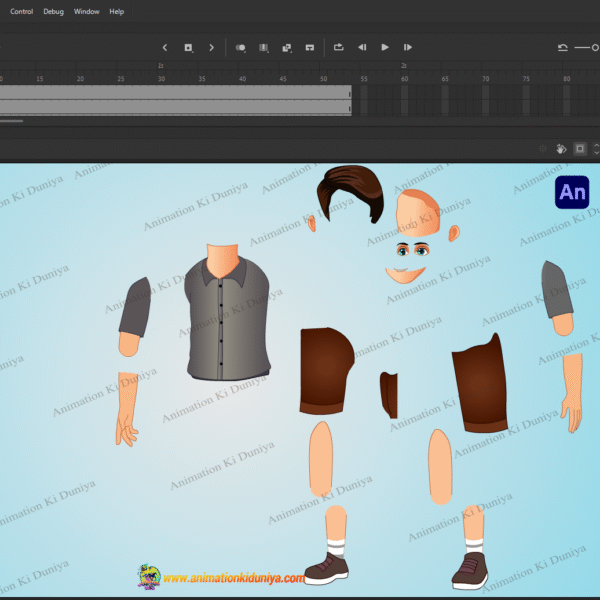Toggle timeline Loop playback
Image resolution: width=600 pixels, height=600 pixels.
[x=339, y=47]
